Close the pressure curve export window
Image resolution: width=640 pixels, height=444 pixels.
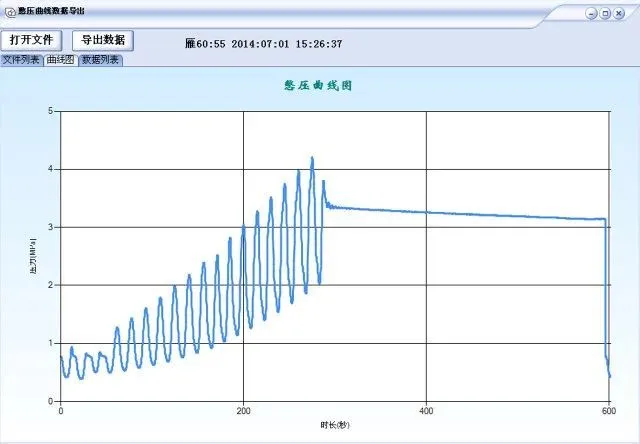(620, 13)
